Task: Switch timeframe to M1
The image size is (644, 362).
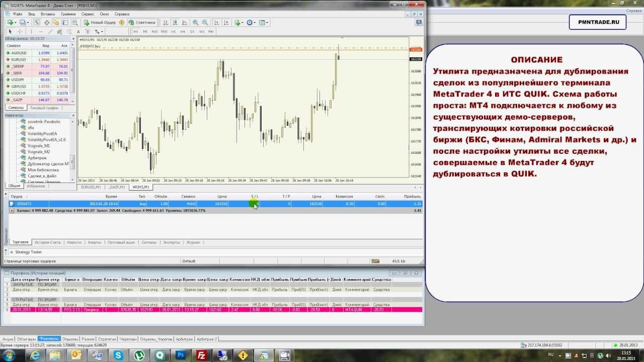Action: click(x=136, y=32)
